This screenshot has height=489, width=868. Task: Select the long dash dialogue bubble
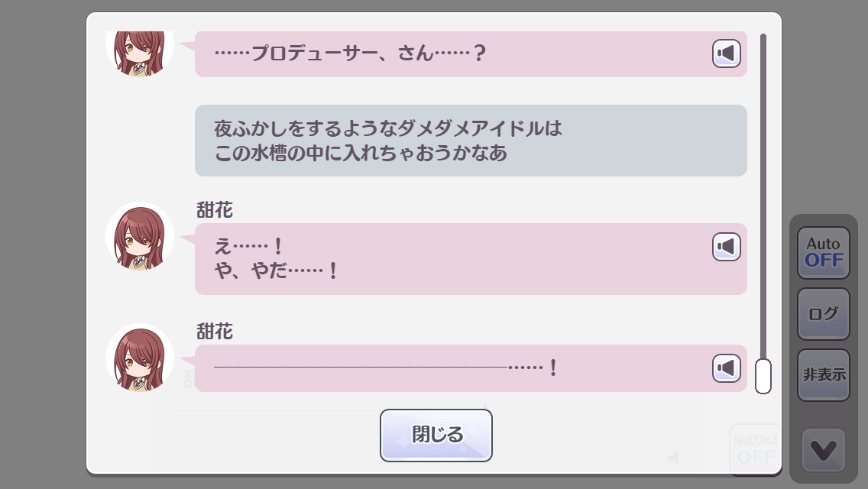451,368
